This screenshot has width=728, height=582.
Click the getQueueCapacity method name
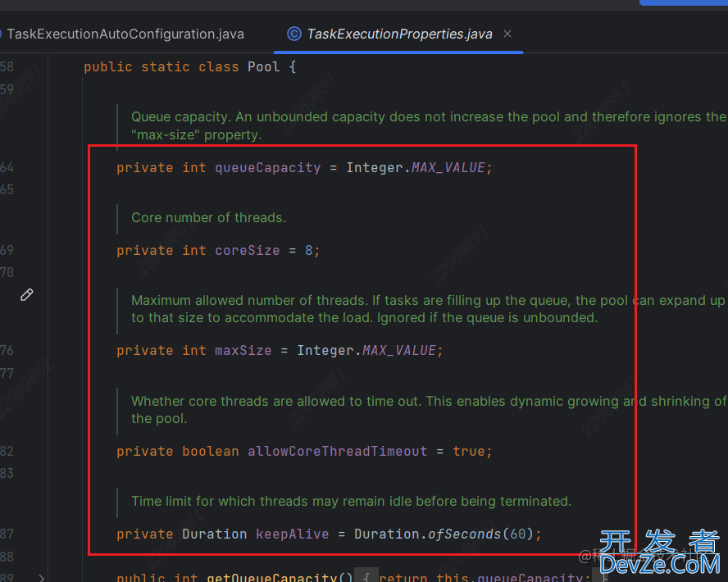pyautogui.click(x=271, y=577)
